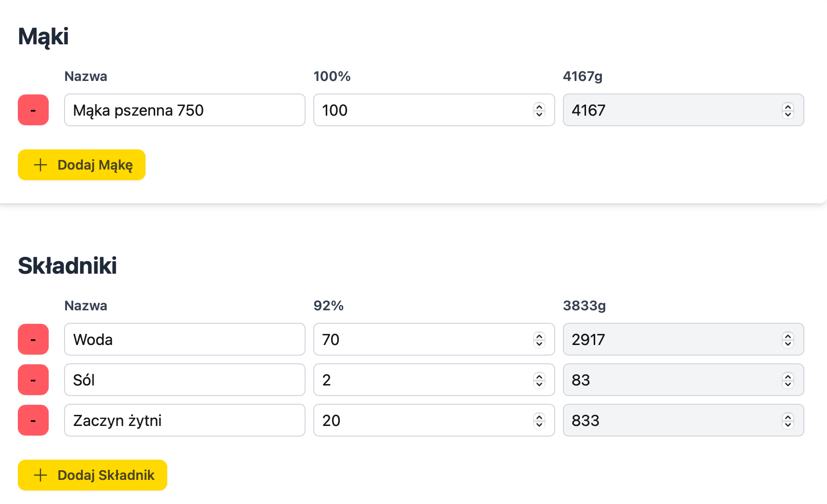The width and height of the screenshot is (827, 504).
Task: Adjust stepper on Woda weight 2917
Action: coord(788,340)
